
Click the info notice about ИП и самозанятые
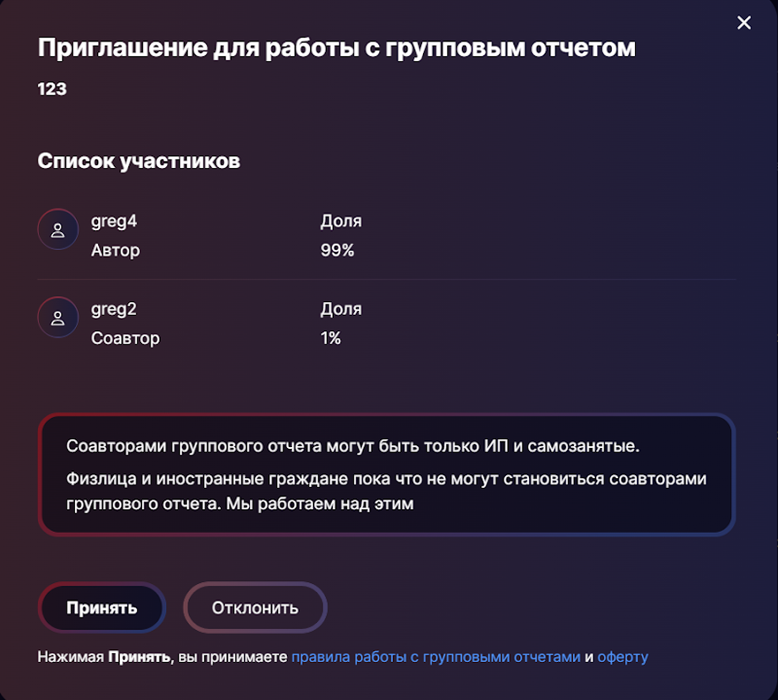click(386, 474)
